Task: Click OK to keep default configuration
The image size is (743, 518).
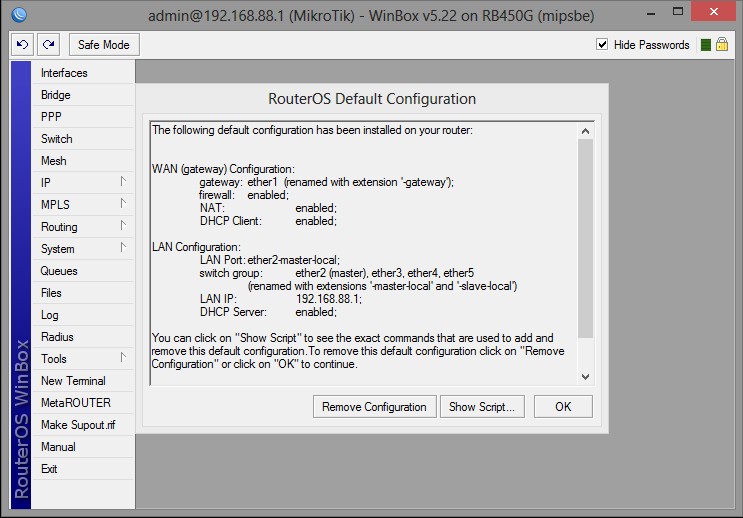Action: pos(563,407)
